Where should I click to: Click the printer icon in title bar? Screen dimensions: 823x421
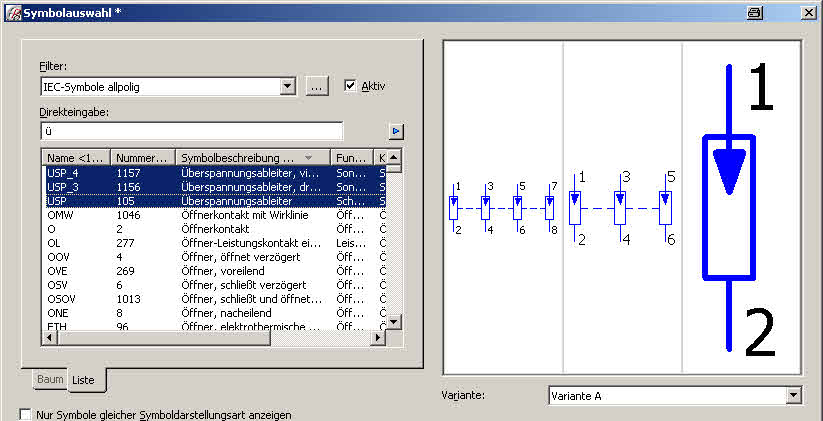pyautogui.click(x=755, y=14)
